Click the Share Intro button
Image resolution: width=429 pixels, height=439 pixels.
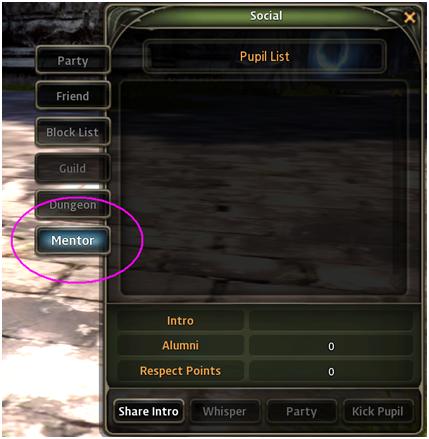coord(148,411)
